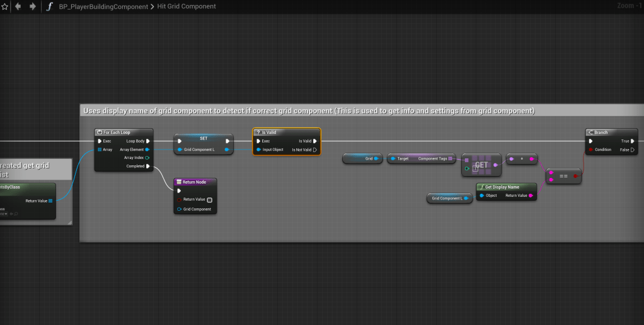Click the Zoom -1 indicator text
The width and height of the screenshot is (644, 325).
pyautogui.click(x=630, y=6)
